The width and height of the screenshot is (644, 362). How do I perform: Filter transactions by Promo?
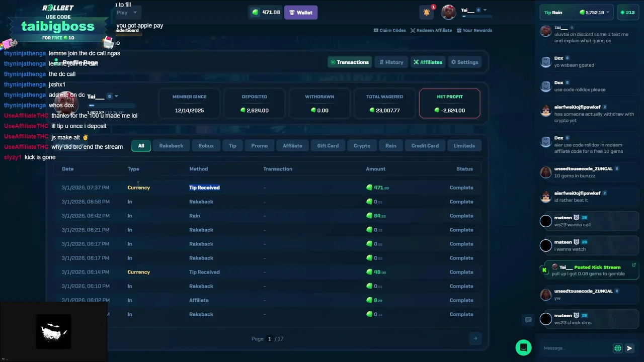point(260,146)
